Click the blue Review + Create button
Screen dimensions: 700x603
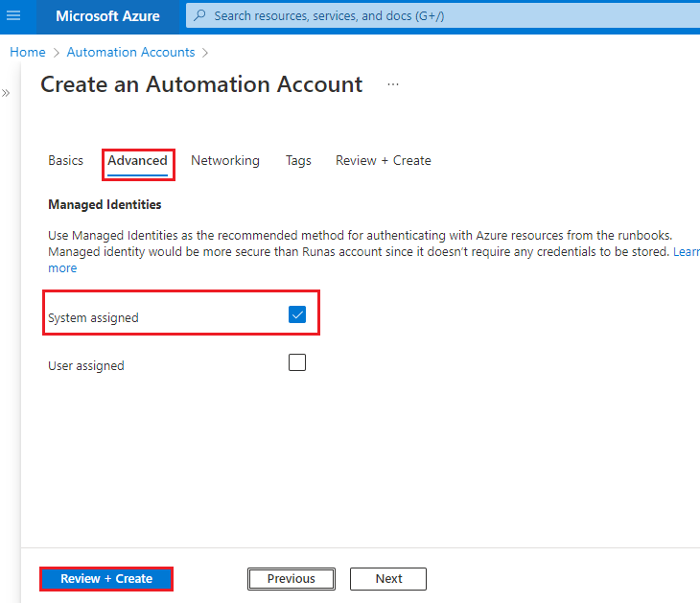(106, 579)
